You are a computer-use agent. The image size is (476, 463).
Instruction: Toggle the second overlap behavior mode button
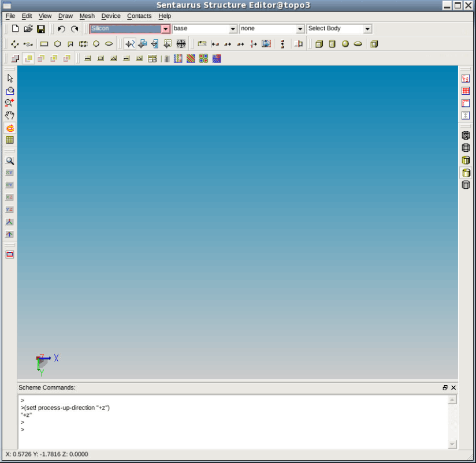click(x=28, y=58)
